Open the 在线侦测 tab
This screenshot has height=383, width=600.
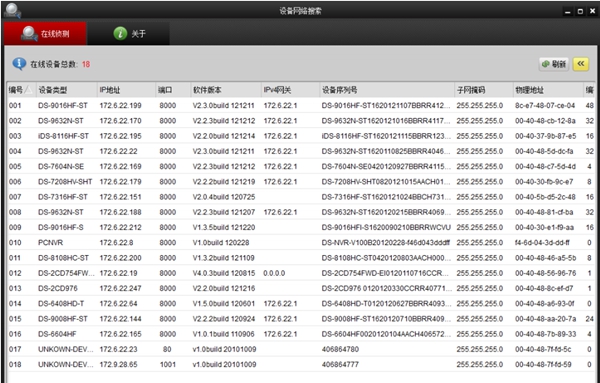[46, 34]
